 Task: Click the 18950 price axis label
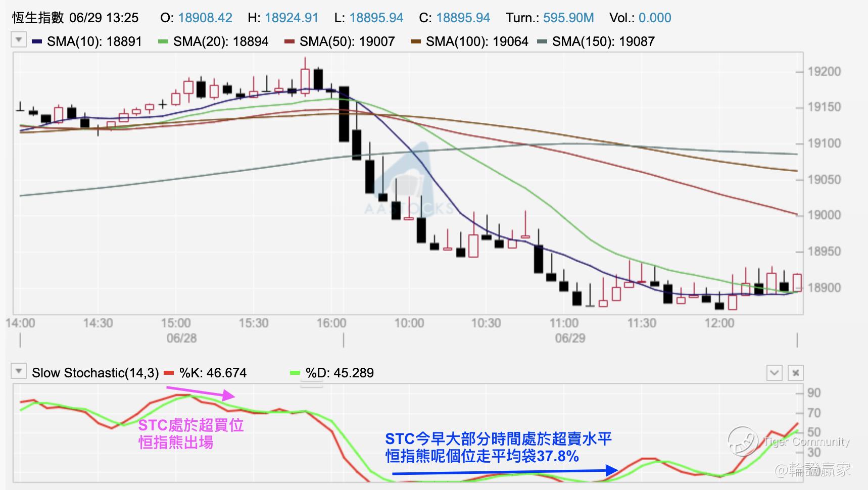(x=824, y=252)
